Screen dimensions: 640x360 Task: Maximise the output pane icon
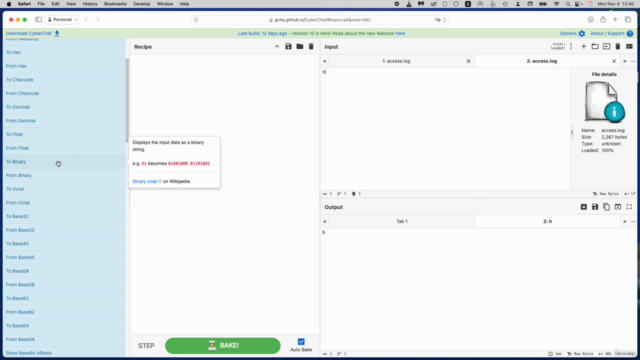[x=629, y=207]
